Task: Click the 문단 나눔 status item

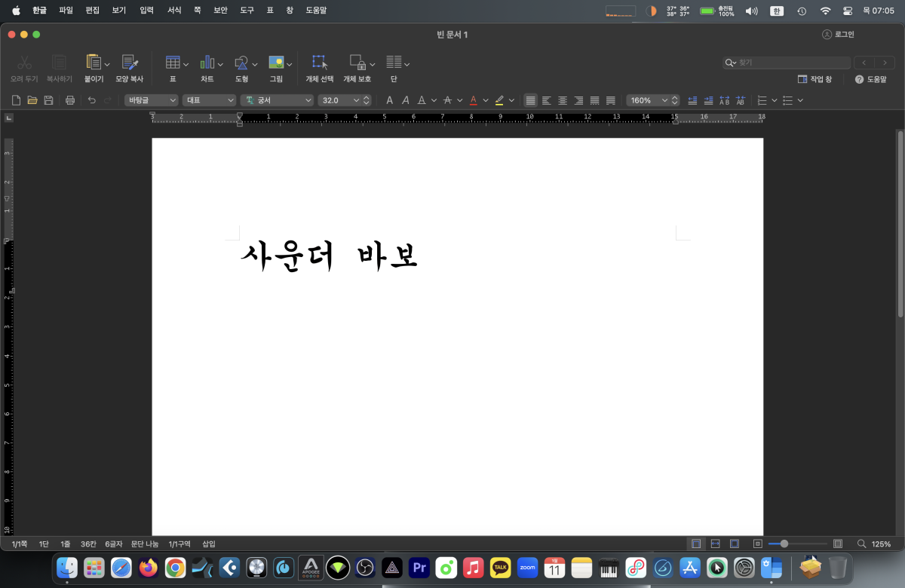Action: pos(145,544)
